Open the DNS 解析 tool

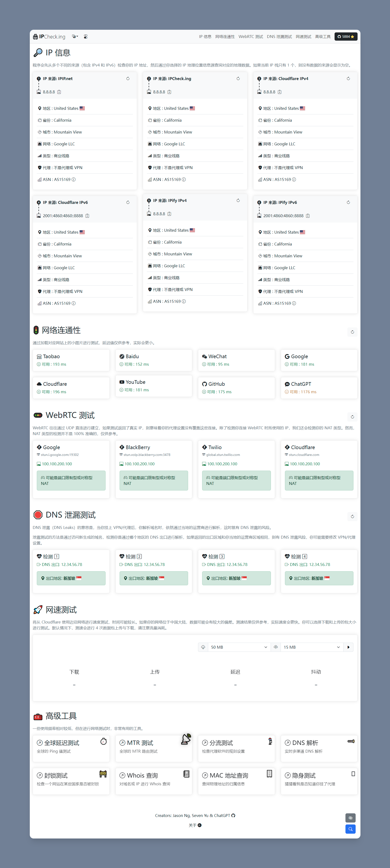[319, 748]
